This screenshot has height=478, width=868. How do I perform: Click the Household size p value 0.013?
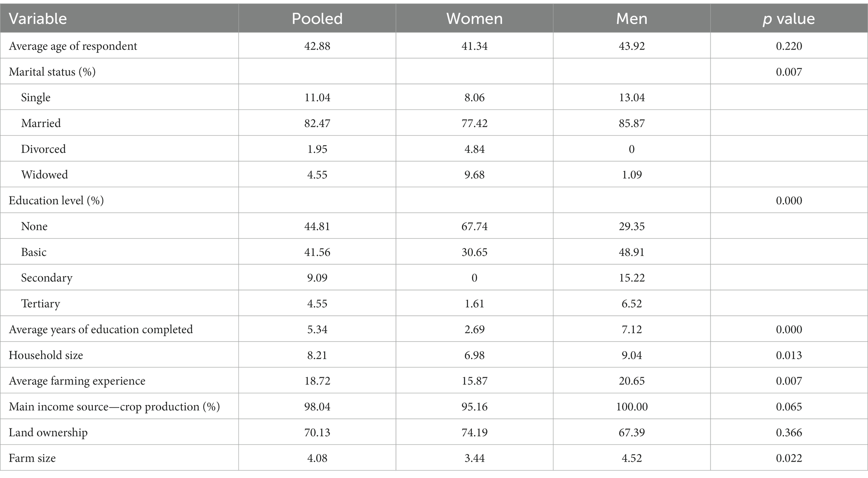(789, 355)
